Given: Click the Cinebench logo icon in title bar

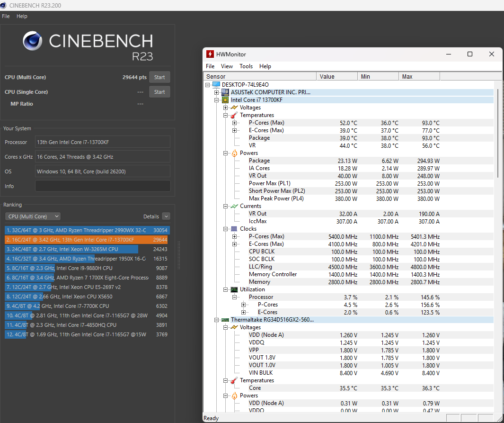Looking at the screenshot, I should (x=3, y=5).
